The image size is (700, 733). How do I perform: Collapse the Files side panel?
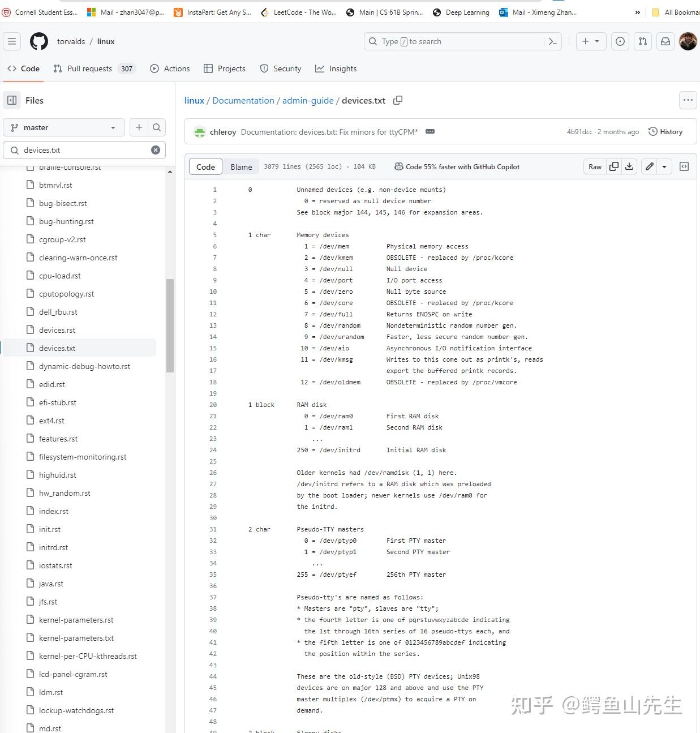[11, 100]
